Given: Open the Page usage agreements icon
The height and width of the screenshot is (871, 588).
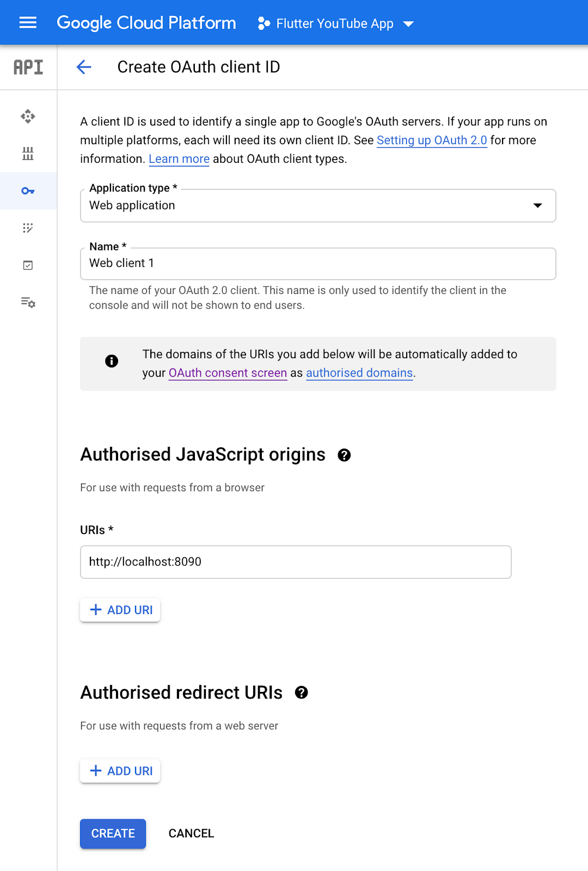Looking at the screenshot, I should click(28, 302).
